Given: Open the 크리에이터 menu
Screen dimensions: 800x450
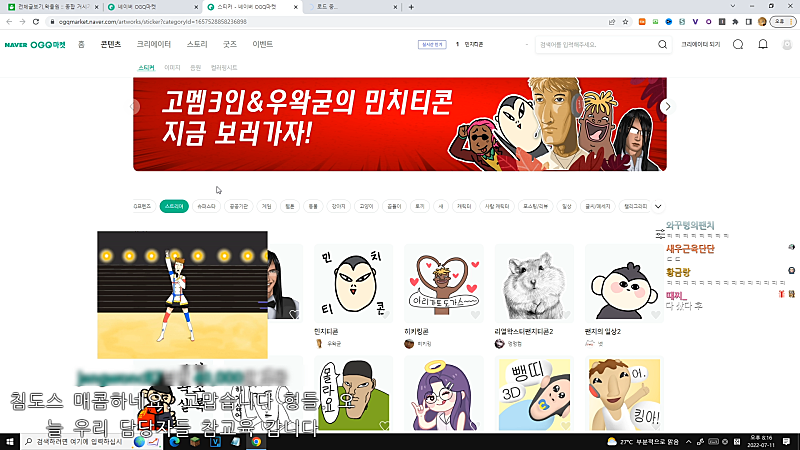Looking at the screenshot, I should [154, 44].
